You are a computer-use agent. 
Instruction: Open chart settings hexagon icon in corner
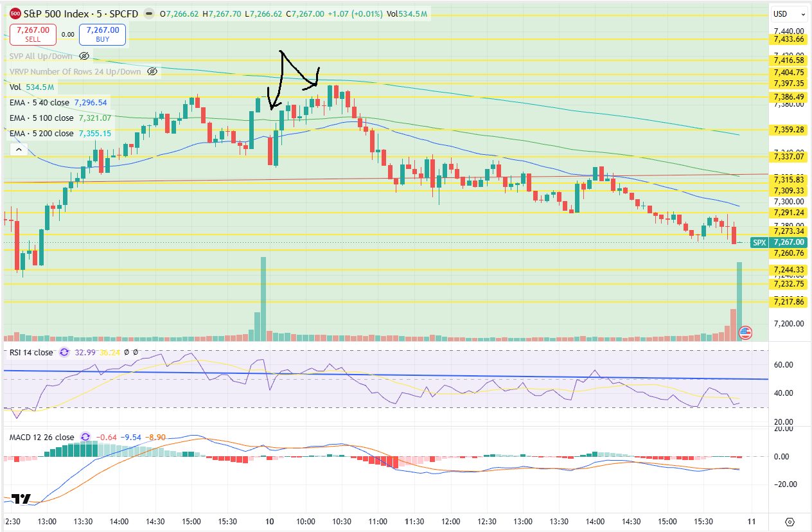[x=790, y=521]
